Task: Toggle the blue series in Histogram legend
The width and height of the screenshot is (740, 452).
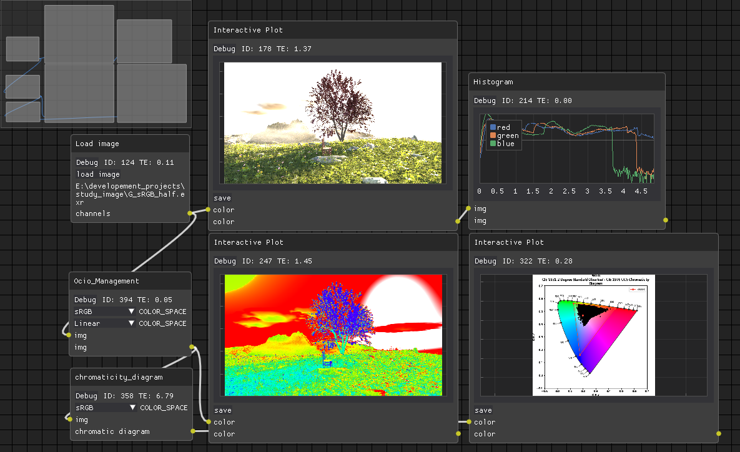Action: (x=502, y=143)
